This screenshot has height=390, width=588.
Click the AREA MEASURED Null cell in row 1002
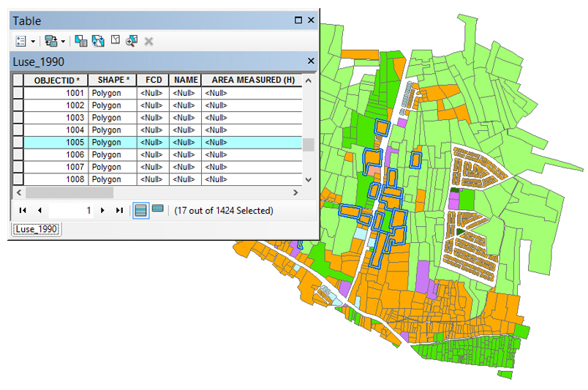pos(252,105)
